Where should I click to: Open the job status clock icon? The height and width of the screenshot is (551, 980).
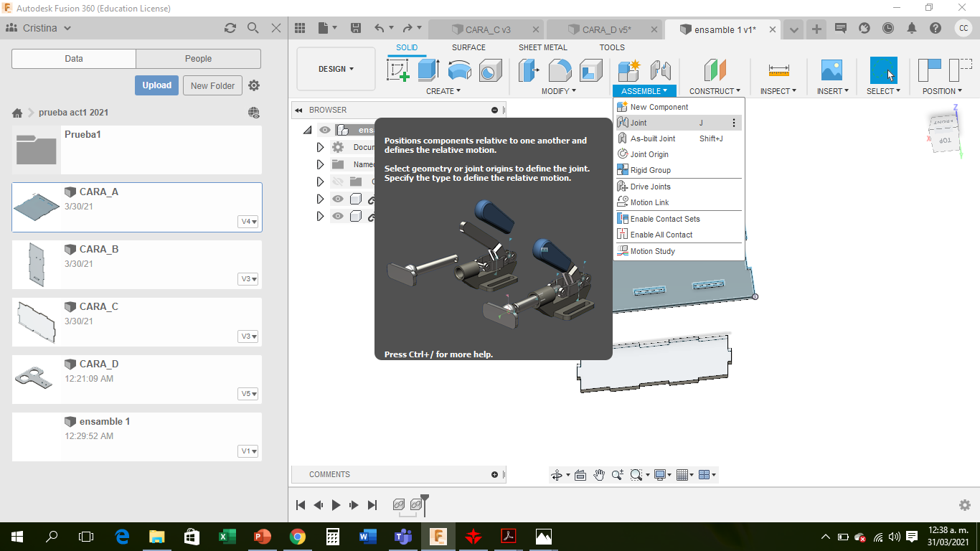(888, 28)
